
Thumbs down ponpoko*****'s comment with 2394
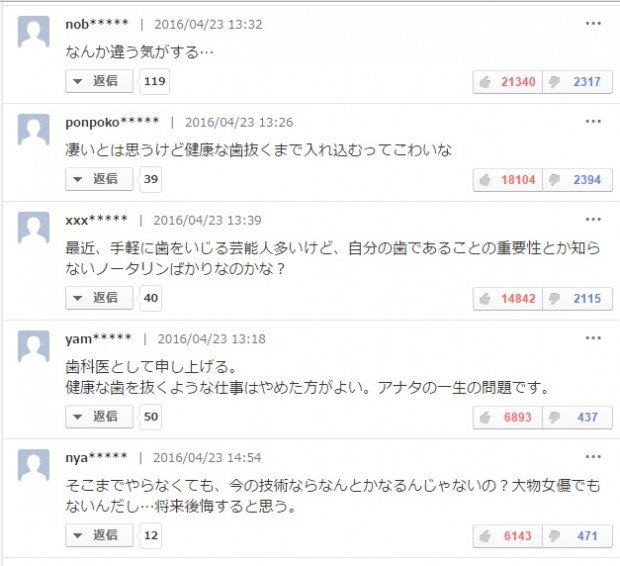(578, 180)
